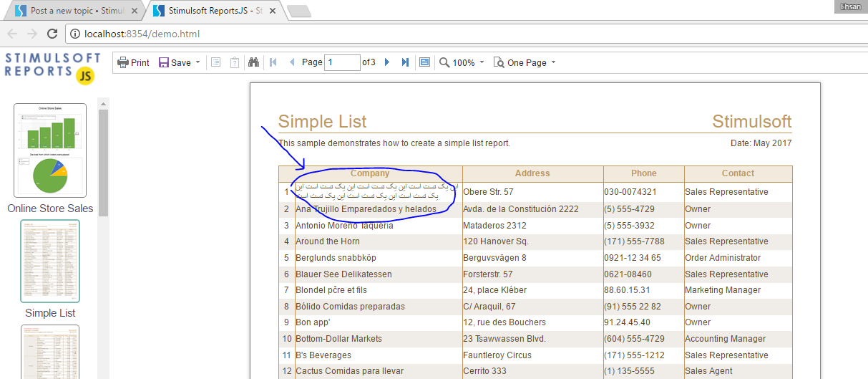Click the Contact column header
Screen dimensions: 868x379
click(x=738, y=173)
